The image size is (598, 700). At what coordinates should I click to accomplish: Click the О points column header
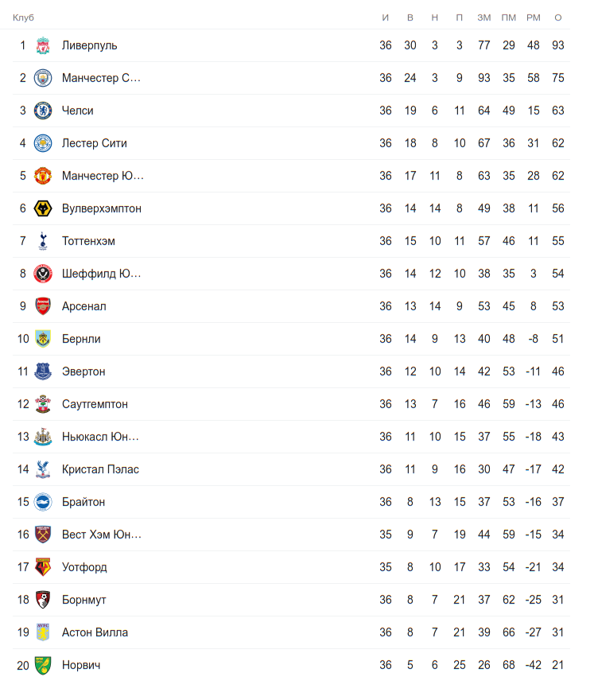(558, 17)
